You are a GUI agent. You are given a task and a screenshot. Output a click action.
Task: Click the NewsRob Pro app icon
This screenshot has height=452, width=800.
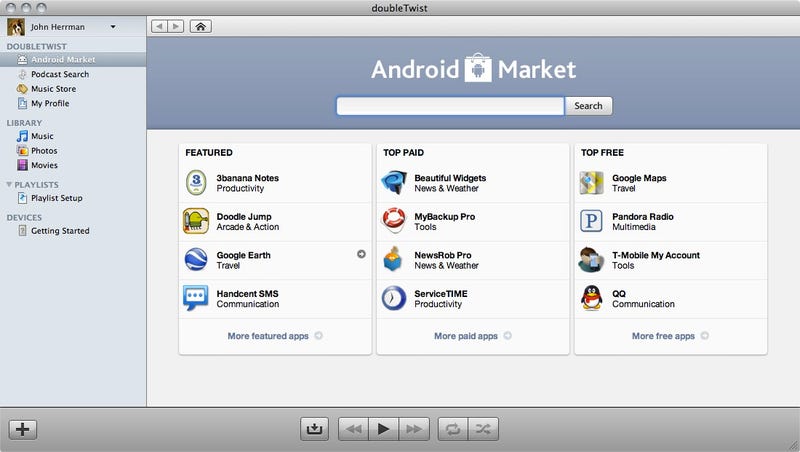[x=393, y=259]
